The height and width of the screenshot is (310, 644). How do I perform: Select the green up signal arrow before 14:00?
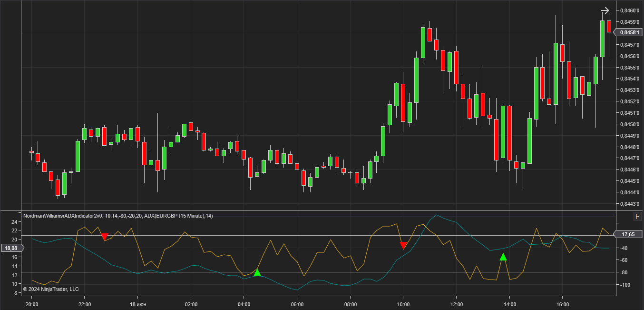coord(503,257)
